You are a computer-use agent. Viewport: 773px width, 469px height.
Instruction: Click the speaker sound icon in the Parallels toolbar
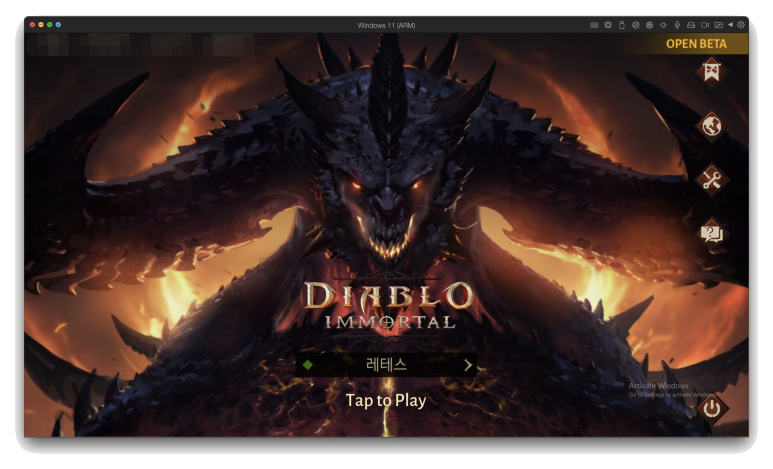pyautogui.click(x=663, y=25)
